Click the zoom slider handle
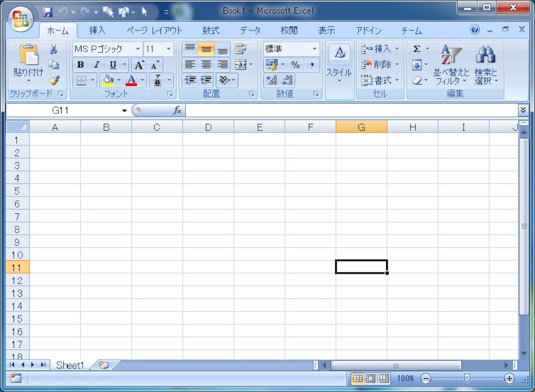Viewport: 535px width, 392px height. 467,378
